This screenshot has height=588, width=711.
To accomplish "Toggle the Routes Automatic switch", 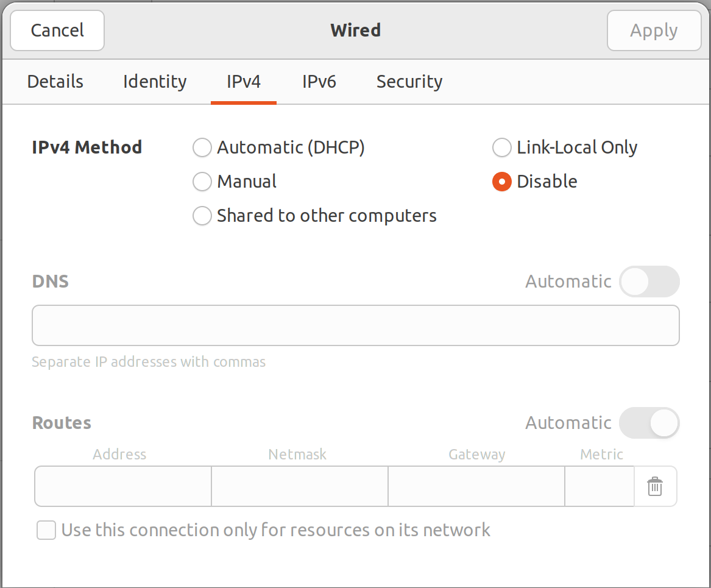I will pyautogui.click(x=649, y=423).
